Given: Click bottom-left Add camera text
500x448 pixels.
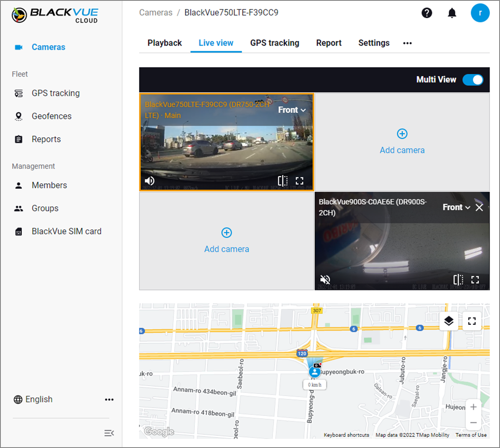Looking at the screenshot, I should (x=227, y=249).
